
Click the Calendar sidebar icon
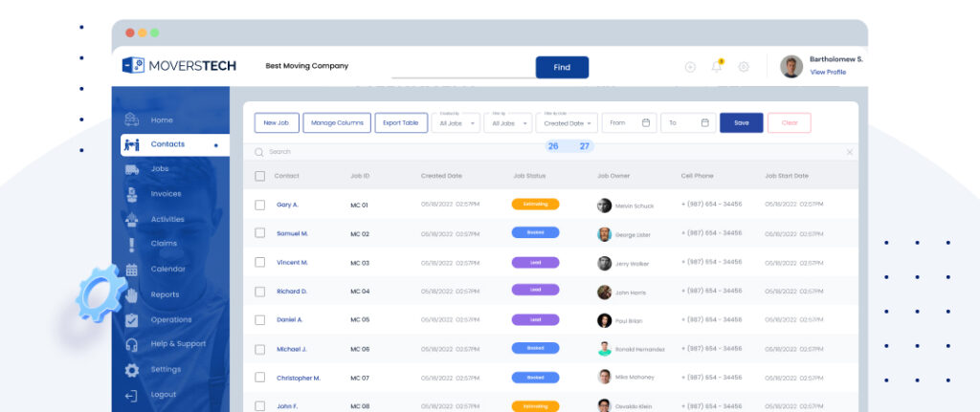pos(132,270)
